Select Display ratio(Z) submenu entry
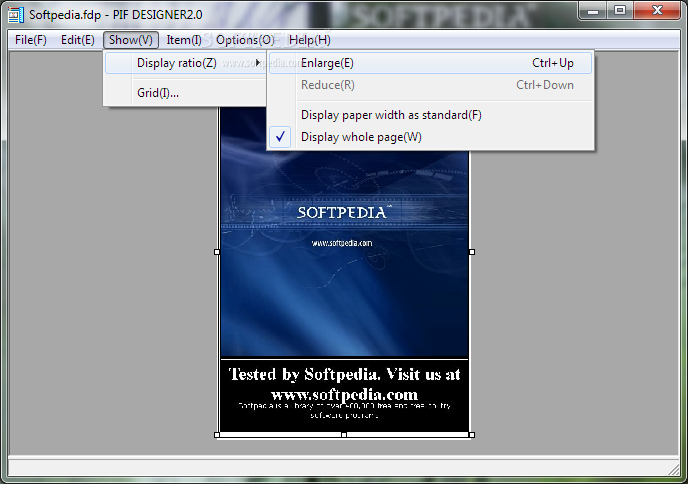This screenshot has height=484, width=688. point(185,63)
